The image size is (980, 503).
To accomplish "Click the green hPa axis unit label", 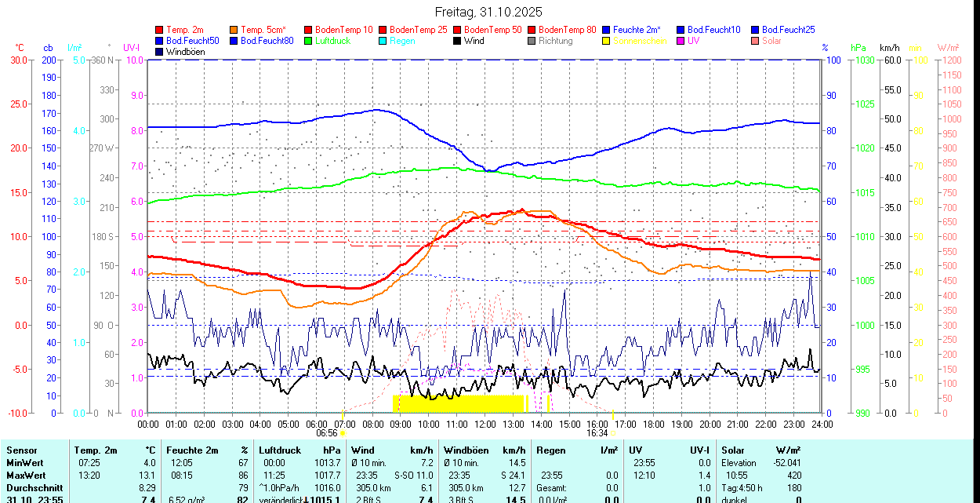I will coord(859,48).
